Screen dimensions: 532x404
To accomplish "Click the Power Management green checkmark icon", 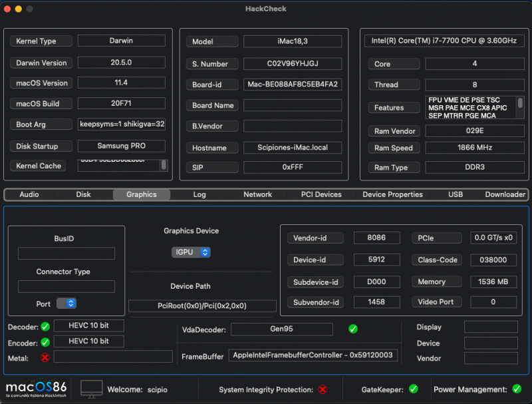I will [517, 389].
